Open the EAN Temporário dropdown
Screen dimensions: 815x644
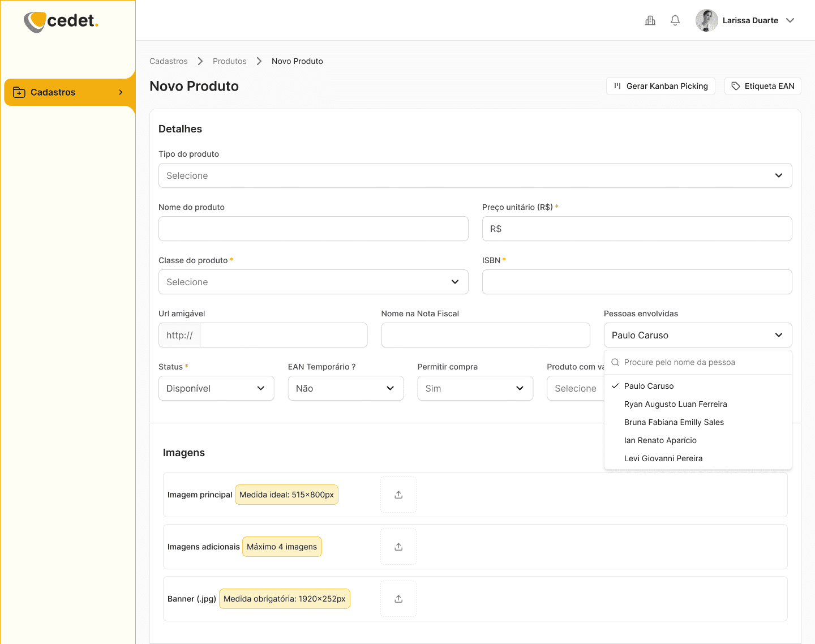coord(346,388)
